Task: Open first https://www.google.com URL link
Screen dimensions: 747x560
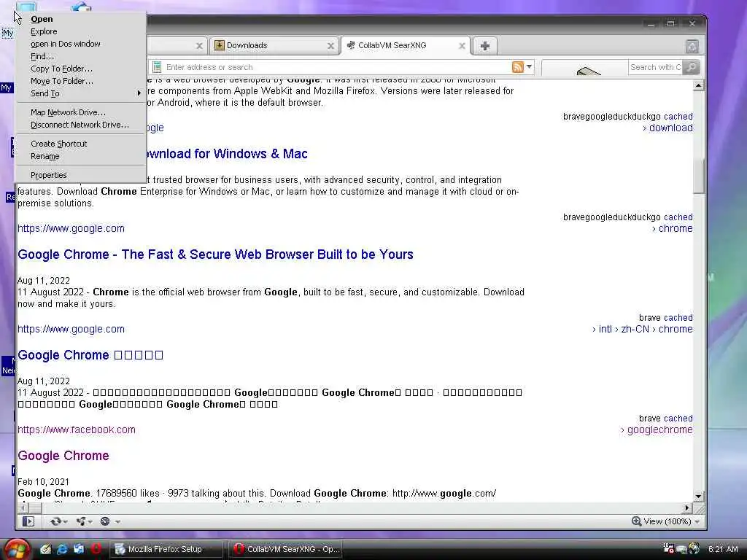Action: coord(71,228)
